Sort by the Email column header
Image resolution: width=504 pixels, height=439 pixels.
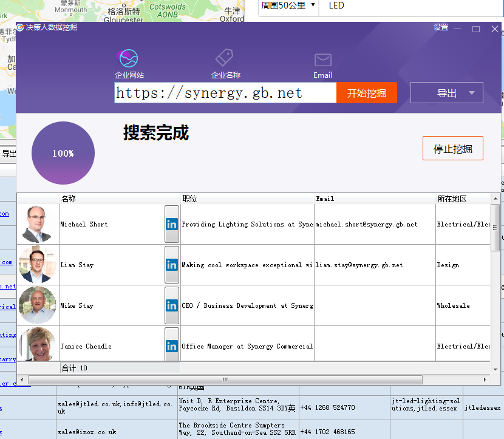[x=375, y=199]
